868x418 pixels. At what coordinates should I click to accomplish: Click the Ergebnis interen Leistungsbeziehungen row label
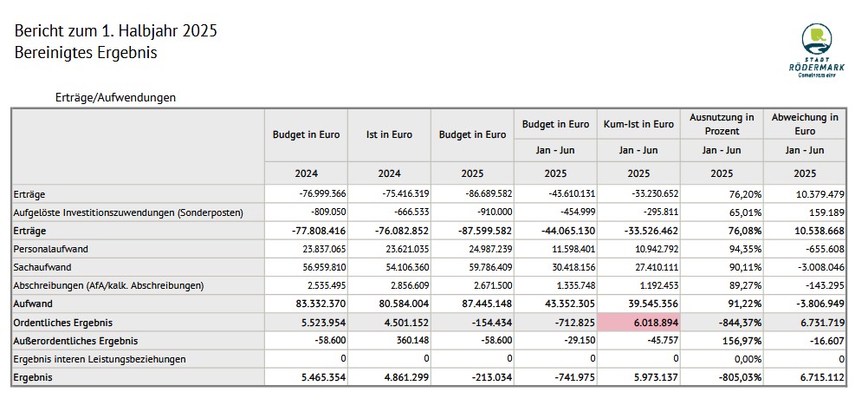coord(100,359)
